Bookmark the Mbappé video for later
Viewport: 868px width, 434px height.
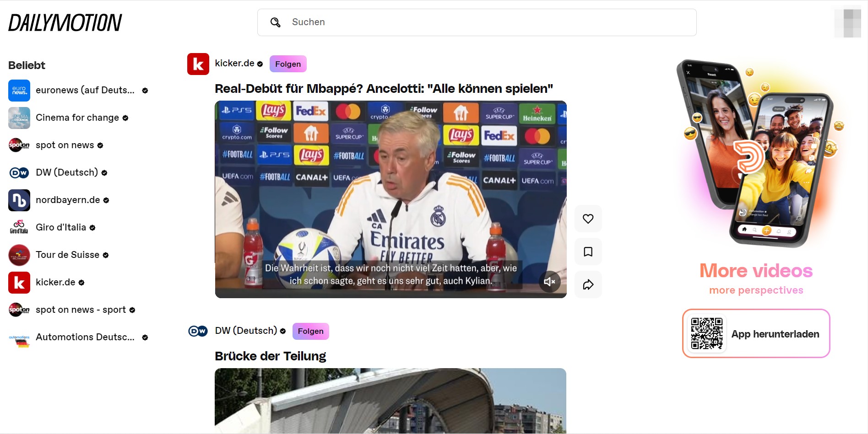point(588,252)
